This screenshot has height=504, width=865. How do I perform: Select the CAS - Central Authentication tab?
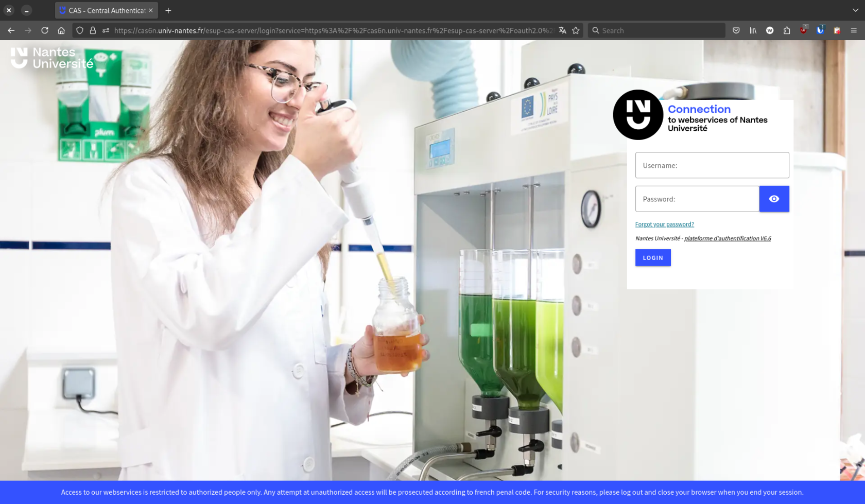click(x=106, y=10)
